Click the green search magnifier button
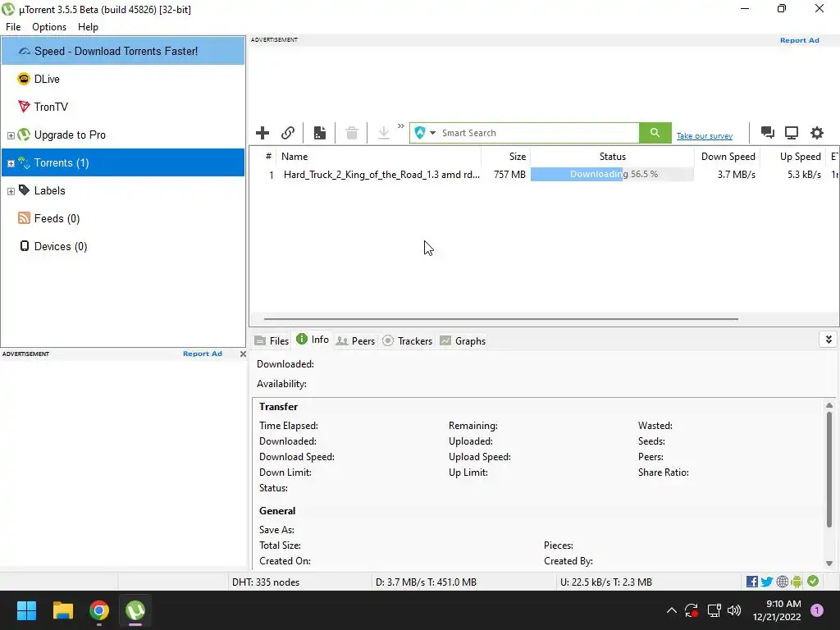This screenshot has width=840, height=630. tap(655, 133)
